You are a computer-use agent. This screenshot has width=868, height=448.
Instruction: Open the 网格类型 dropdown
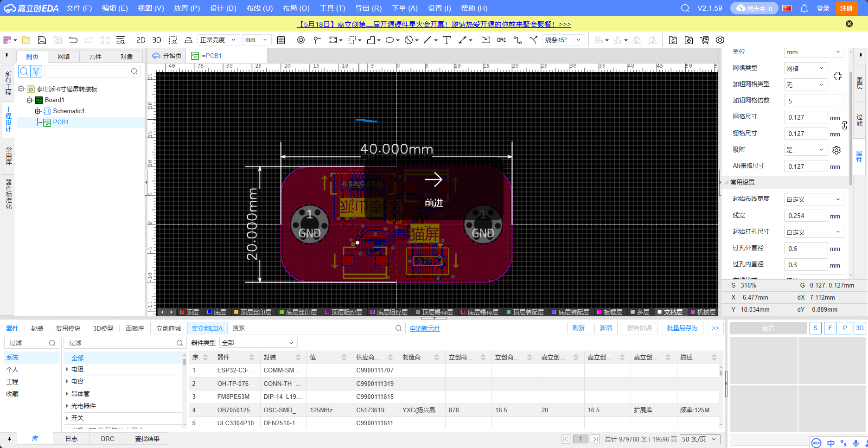[x=805, y=69]
